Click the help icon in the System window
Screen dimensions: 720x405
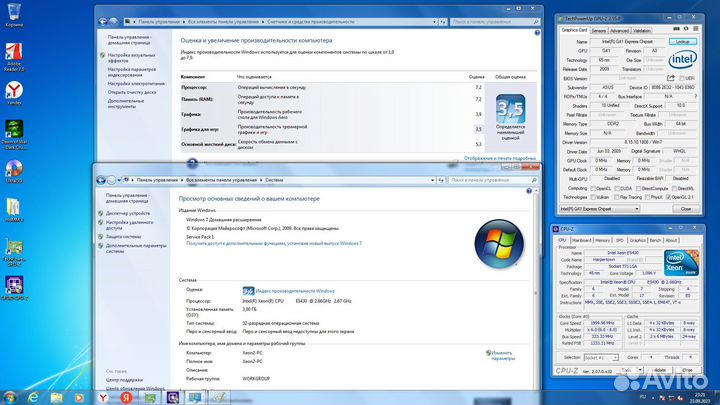[x=529, y=191]
